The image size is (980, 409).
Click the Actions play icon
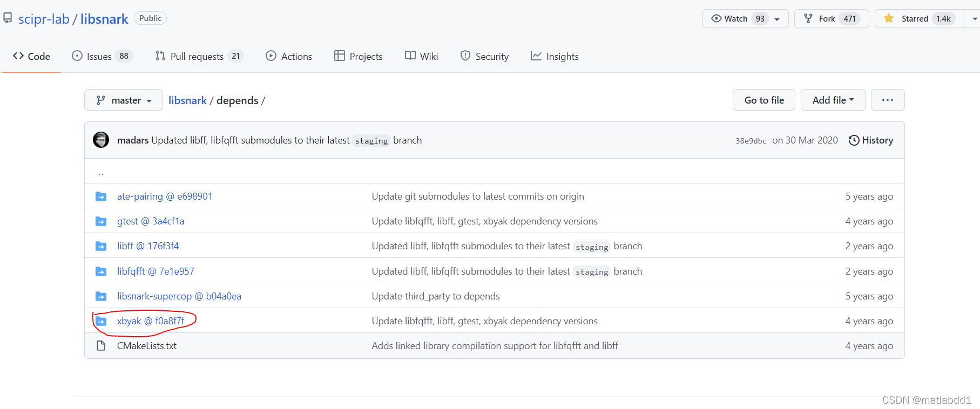click(x=271, y=56)
